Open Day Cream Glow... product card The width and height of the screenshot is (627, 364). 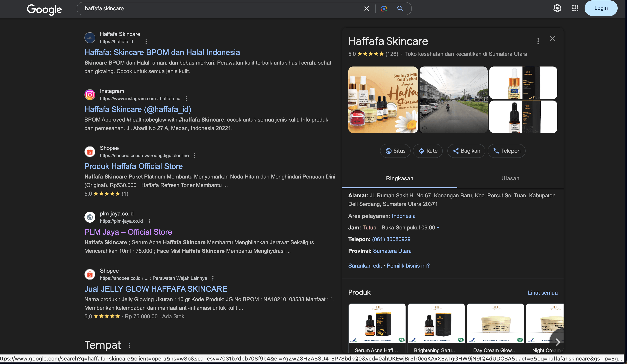pyautogui.click(x=495, y=328)
